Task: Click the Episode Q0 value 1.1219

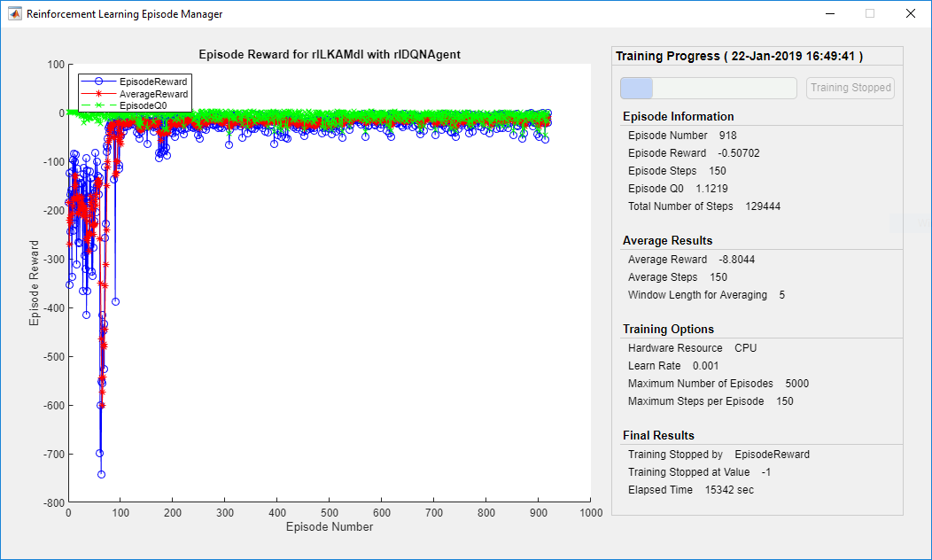Action: tap(711, 189)
